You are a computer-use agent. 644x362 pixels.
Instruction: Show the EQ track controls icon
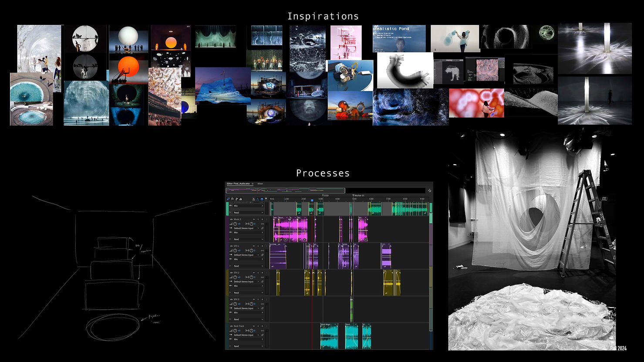240,199
